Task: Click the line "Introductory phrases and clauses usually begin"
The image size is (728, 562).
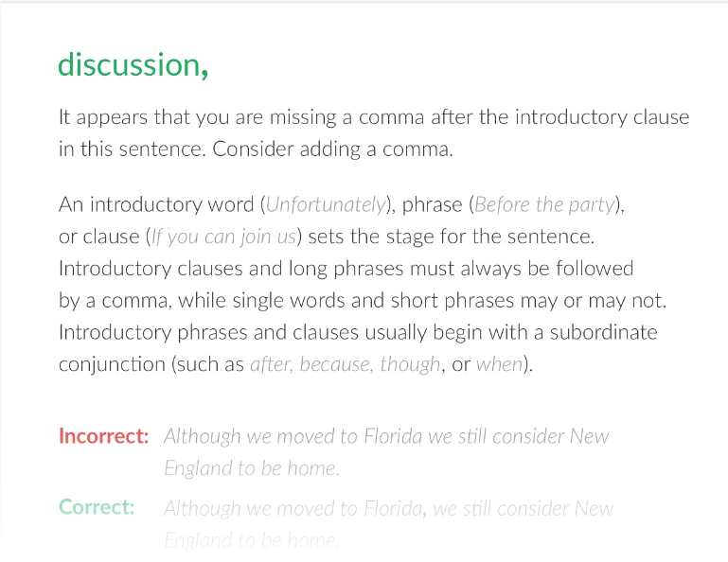Action: pyautogui.click(x=358, y=333)
